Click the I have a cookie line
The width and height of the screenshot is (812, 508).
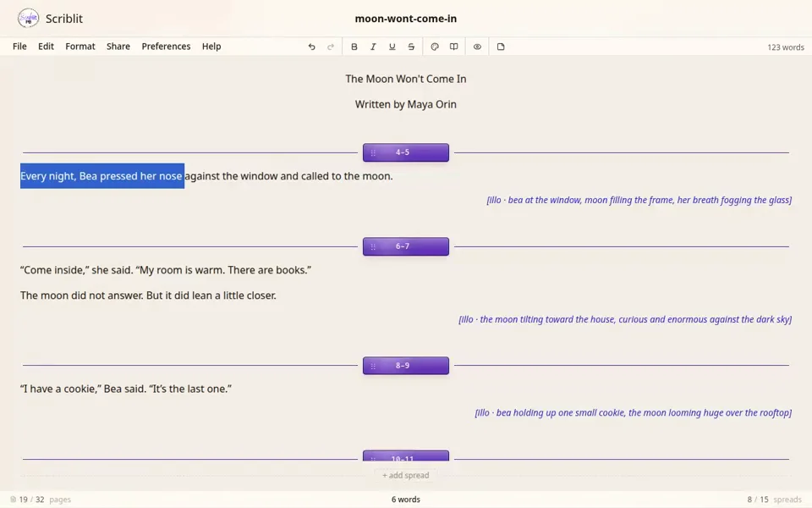point(126,389)
